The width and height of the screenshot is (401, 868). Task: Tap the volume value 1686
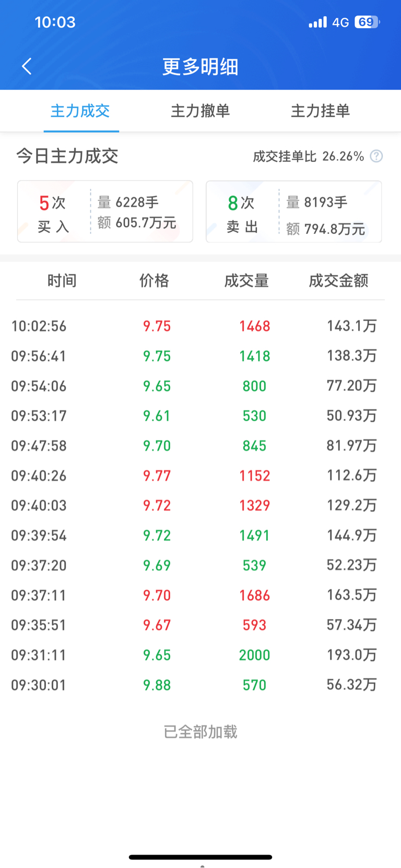coord(255,596)
